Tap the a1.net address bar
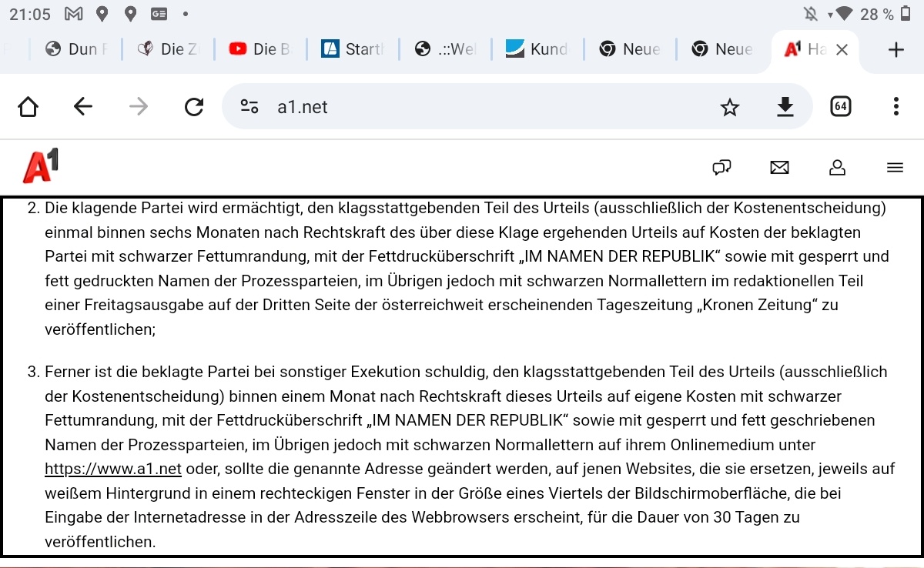The width and height of the screenshot is (924, 568). [x=516, y=107]
